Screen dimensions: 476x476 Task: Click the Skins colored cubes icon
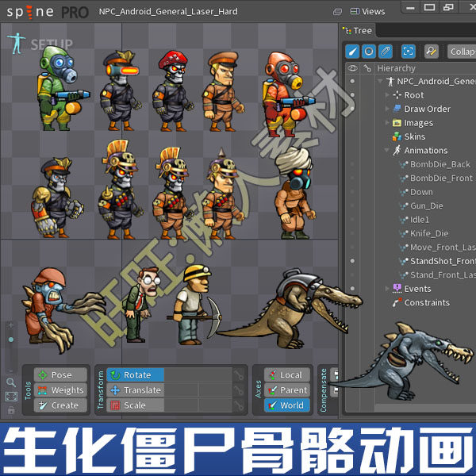click(397, 136)
